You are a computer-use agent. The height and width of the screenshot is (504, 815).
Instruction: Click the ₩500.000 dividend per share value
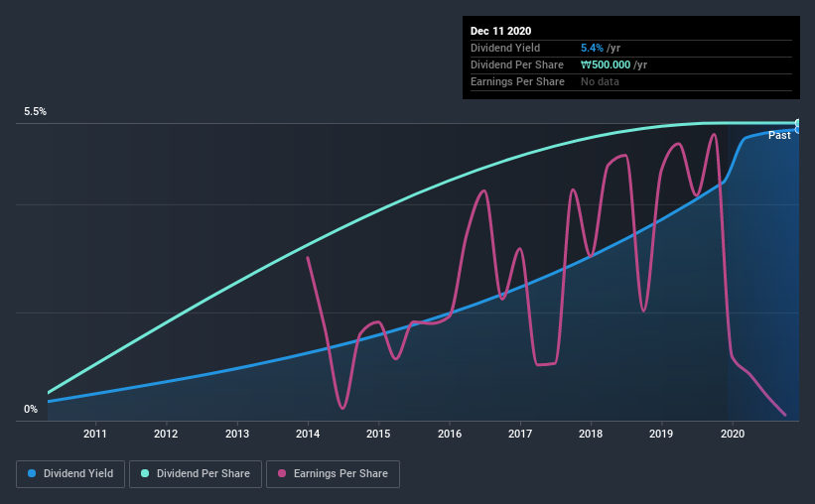[606, 64]
